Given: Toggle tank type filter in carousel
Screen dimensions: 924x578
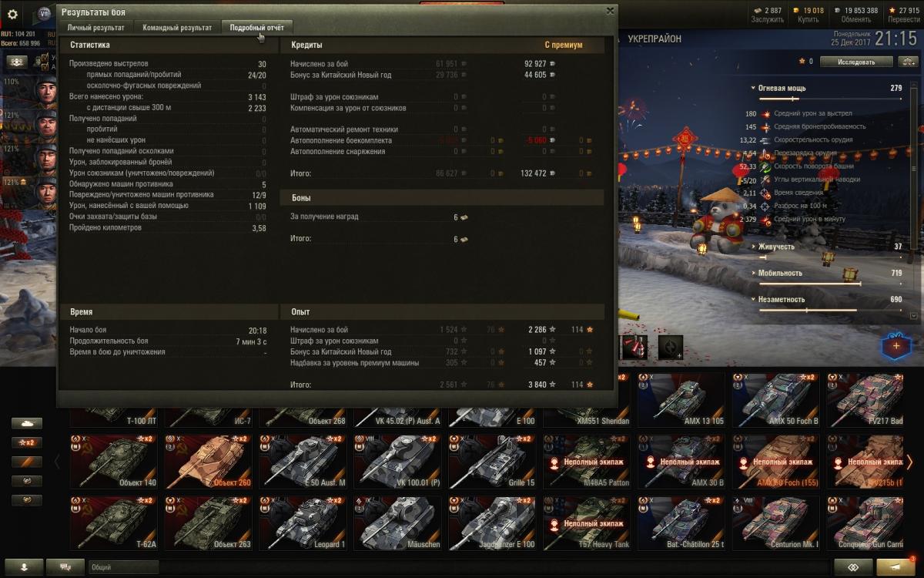Looking at the screenshot, I should click(x=27, y=423).
